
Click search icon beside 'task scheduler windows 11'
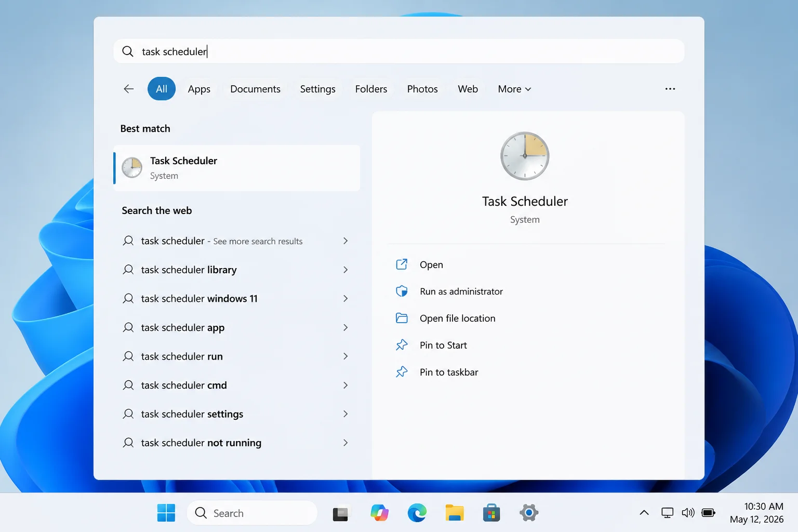128,299
